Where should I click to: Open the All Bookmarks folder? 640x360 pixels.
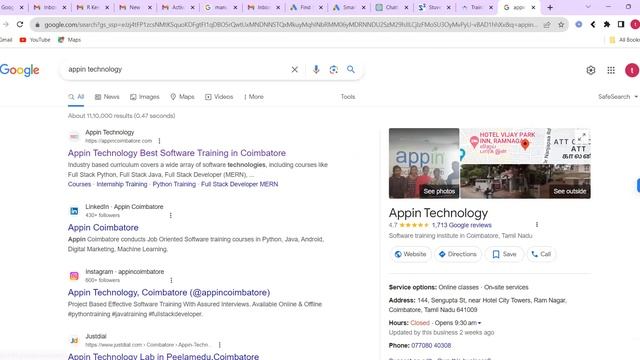point(624,40)
